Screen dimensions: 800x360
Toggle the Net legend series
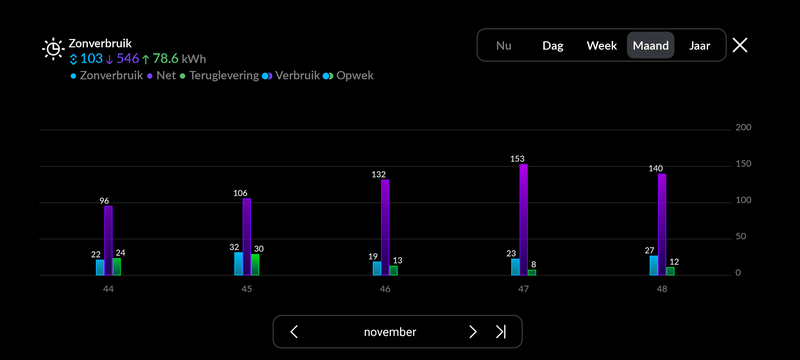point(162,76)
